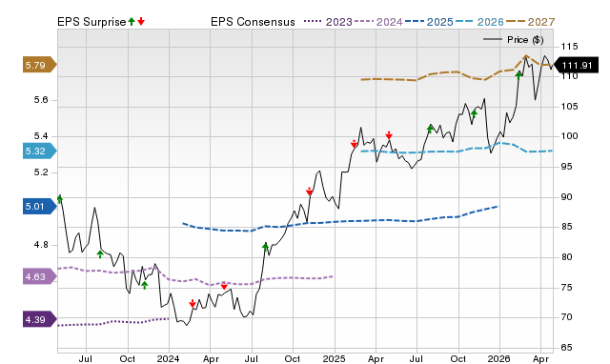
Task: Select the 2025 consensus legend entry
Action: coord(429,22)
